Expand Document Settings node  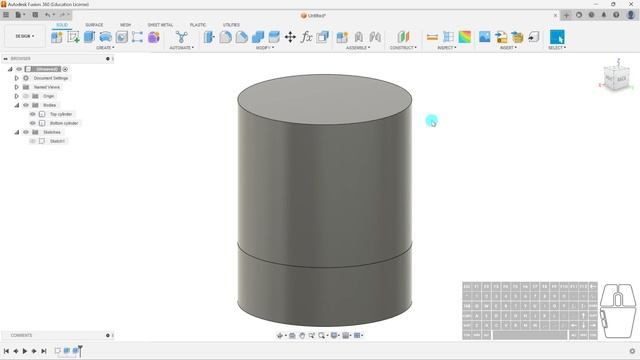click(x=16, y=78)
